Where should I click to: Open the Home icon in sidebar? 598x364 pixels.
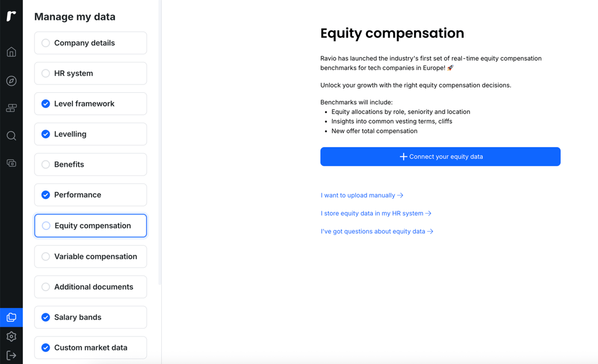(x=12, y=52)
